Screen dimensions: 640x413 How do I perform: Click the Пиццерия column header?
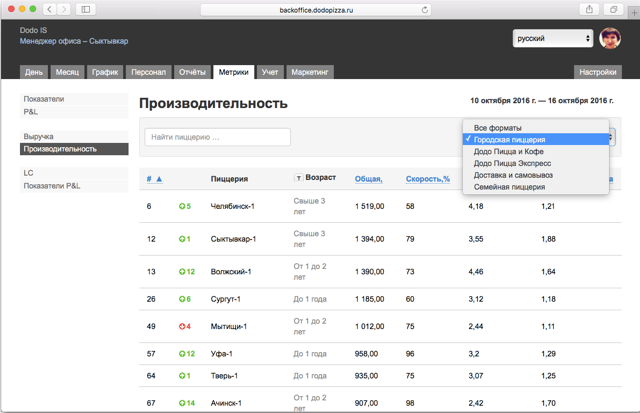229,179
